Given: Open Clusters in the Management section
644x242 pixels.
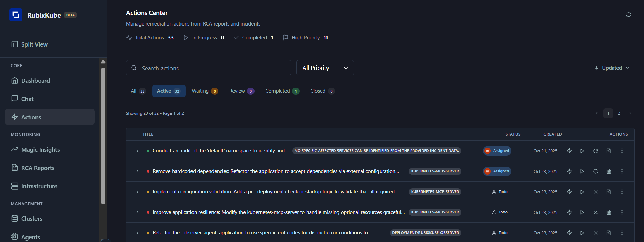Looking at the screenshot, I should [x=50, y=218].
